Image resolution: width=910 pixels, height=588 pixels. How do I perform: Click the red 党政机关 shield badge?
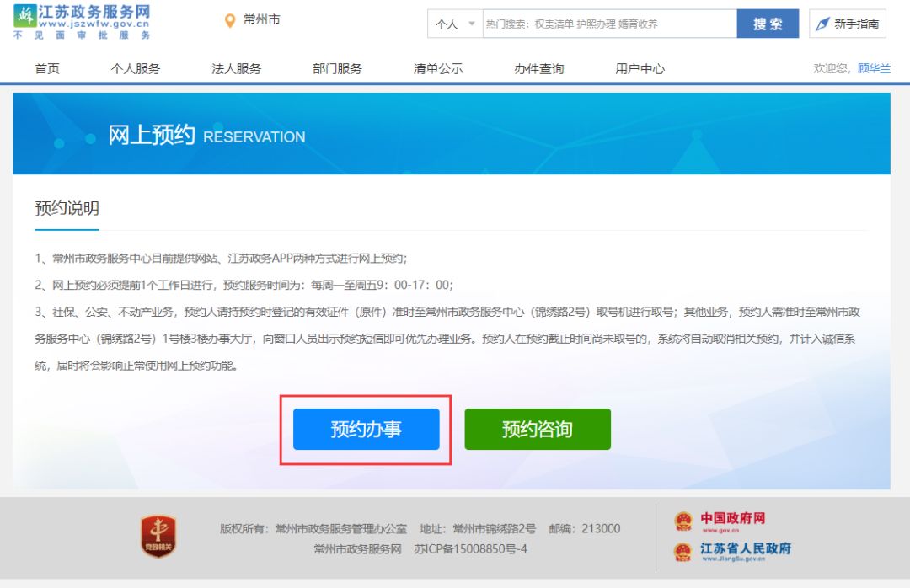[x=158, y=537]
